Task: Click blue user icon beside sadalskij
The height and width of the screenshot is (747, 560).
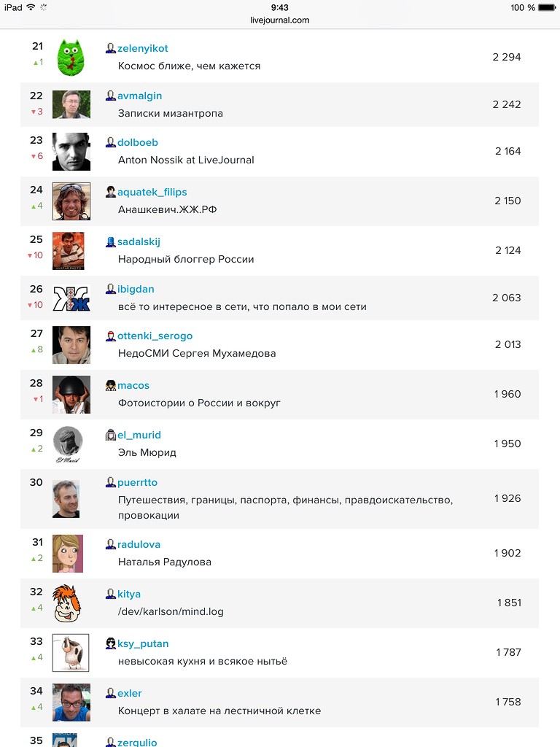Action: point(111,241)
